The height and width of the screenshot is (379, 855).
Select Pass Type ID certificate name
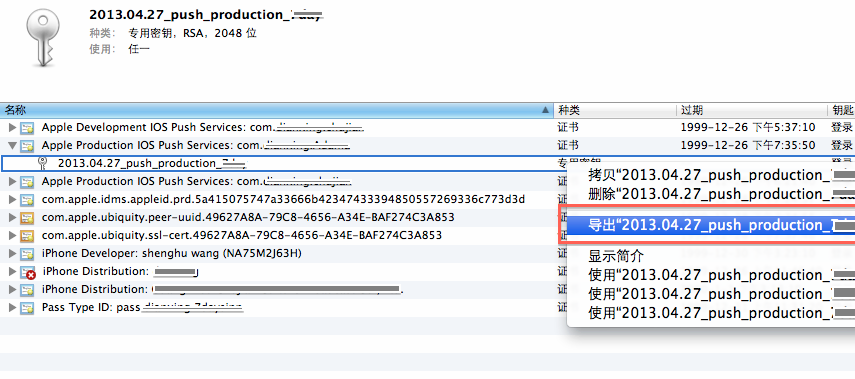[x=142, y=307]
